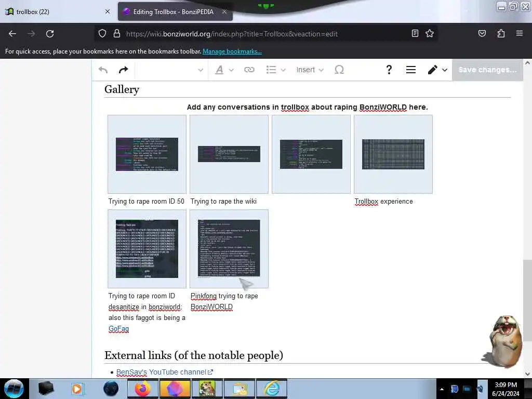The height and width of the screenshot is (399, 532).
Task: Follow the BenSav's YouTube channel link
Action: pyautogui.click(x=164, y=372)
